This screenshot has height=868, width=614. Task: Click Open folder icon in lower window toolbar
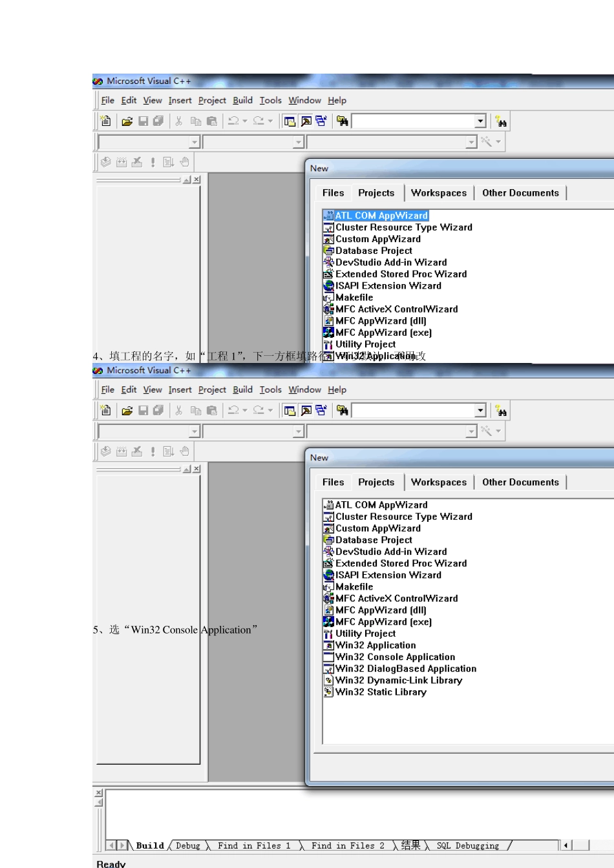[x=127, y=410]
